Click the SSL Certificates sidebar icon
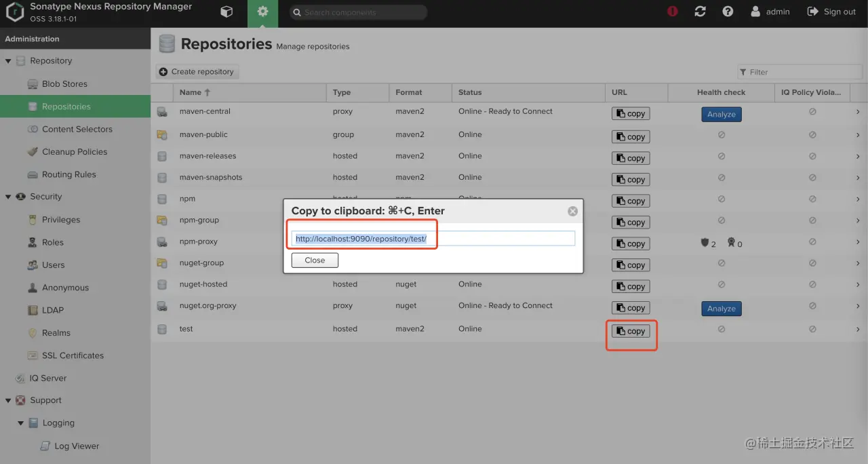868x464 pixels. pyautogui.click(x=32, y=355)
